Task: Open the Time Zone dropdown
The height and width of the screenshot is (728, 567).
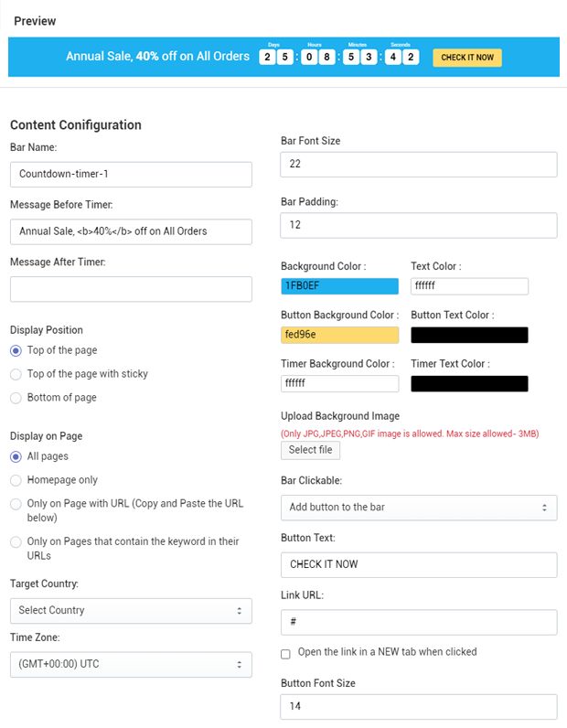Action: coord(131,664)
